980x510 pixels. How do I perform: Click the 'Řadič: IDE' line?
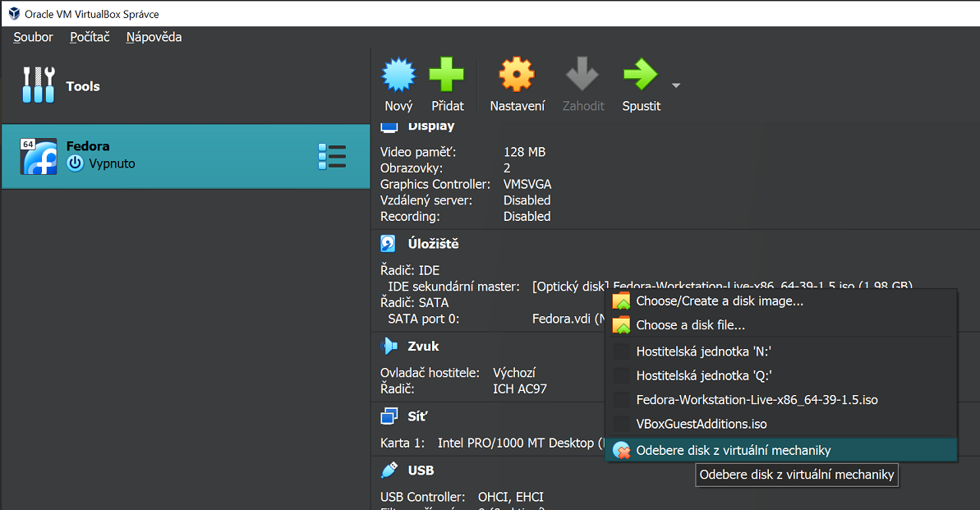[410, 270]
